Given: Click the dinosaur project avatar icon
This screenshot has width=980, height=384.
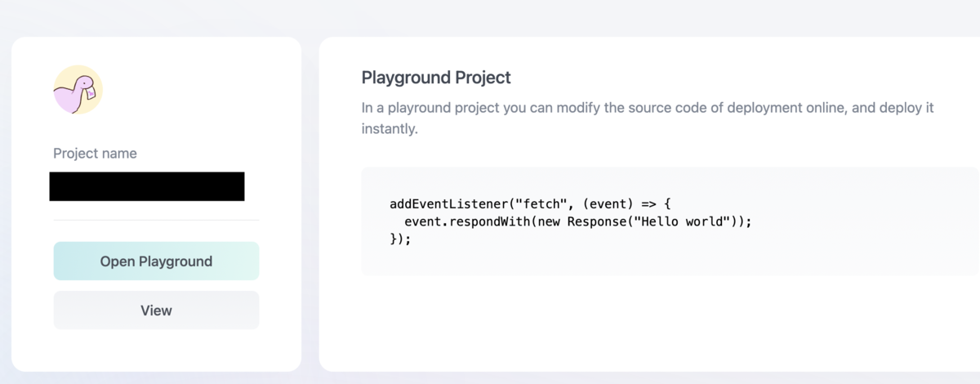Looking at the screenshot, I should coord(78,90).
